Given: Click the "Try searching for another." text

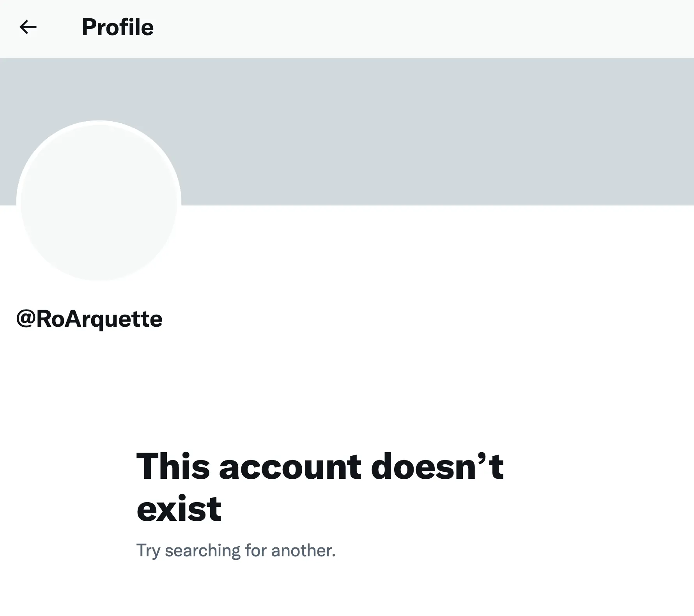Looking at the screenshot, I should [x=236, y=551].
